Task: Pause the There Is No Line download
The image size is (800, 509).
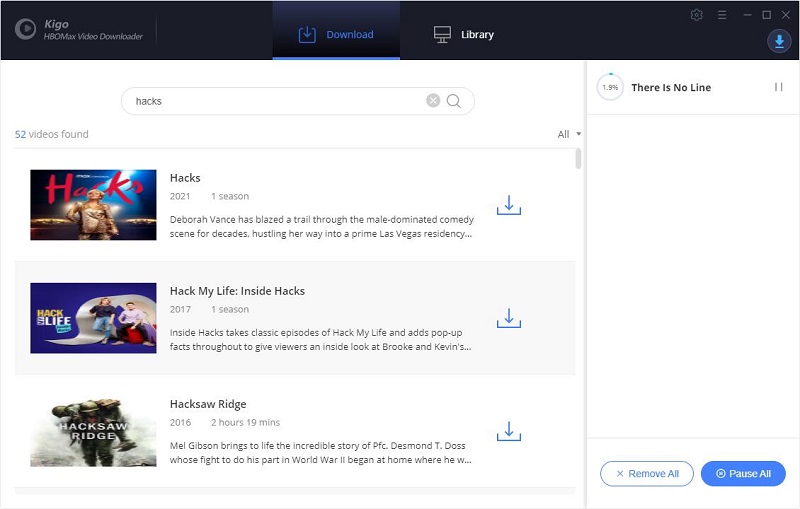Action: [x=779, y=87]
